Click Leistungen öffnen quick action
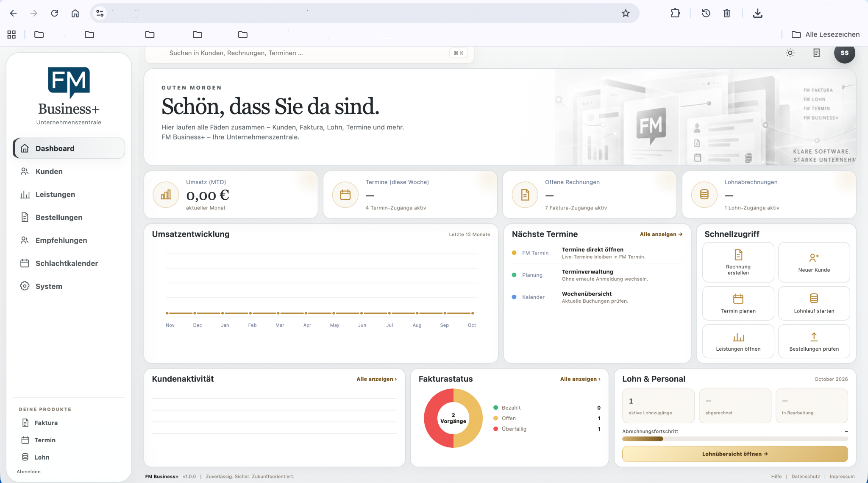 click(x=738, y=341)
